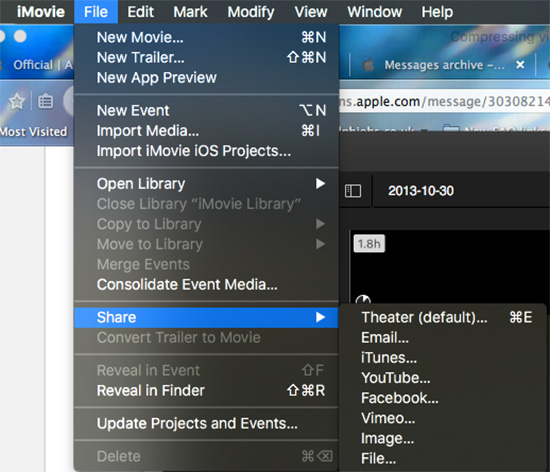Open the iMovie application menu
Screen dimensions: 550x472
tap(41, 12)
